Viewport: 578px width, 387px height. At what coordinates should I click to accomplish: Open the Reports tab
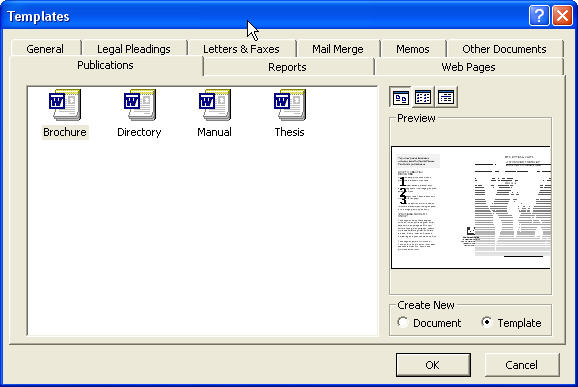pos(288,67)
